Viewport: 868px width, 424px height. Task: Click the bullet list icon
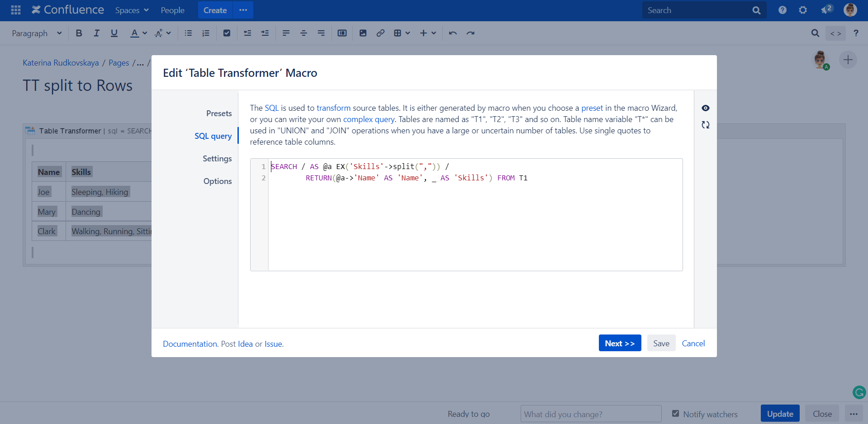pos(188,33)
